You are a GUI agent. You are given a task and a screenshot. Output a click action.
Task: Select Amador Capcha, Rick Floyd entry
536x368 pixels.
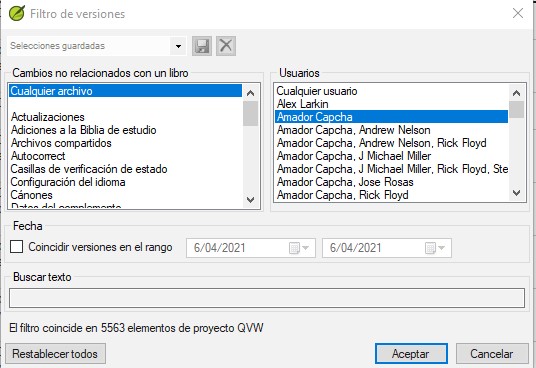(391, 195)
